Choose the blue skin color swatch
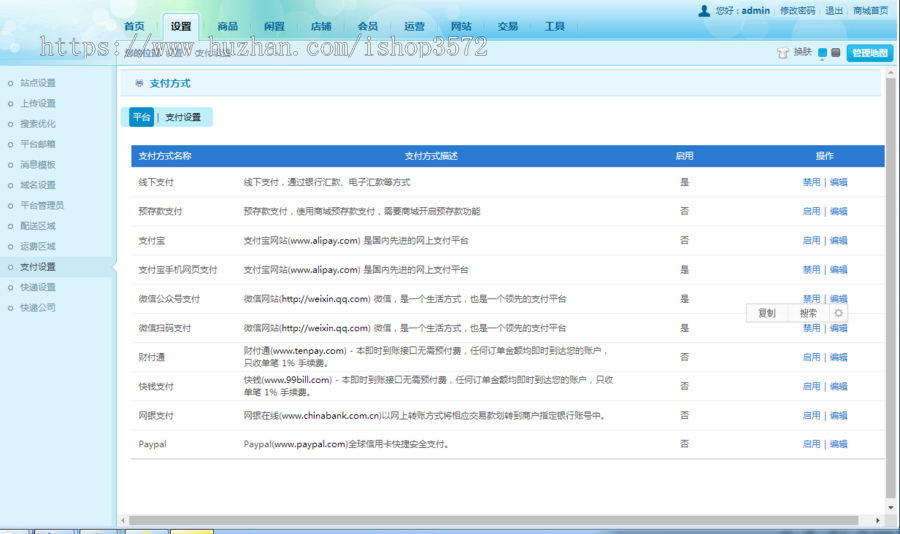 point(823,53)
